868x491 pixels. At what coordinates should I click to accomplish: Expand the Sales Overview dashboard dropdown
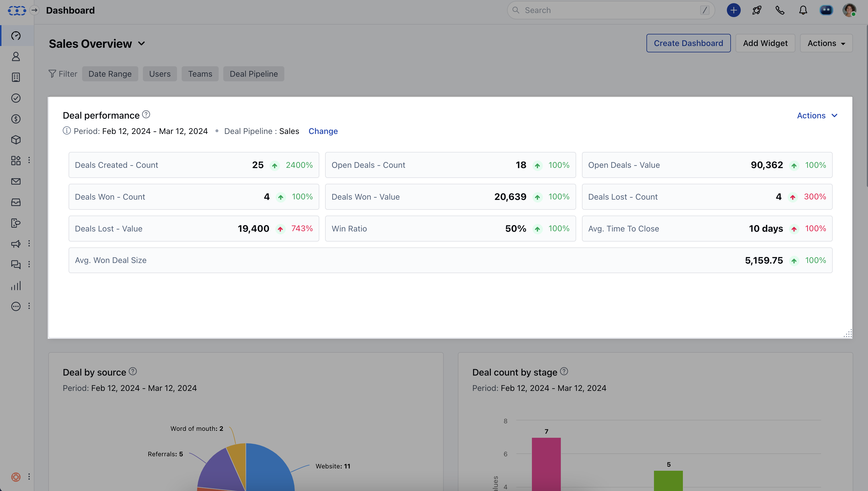pyautogui.click(x=141, y=43)
